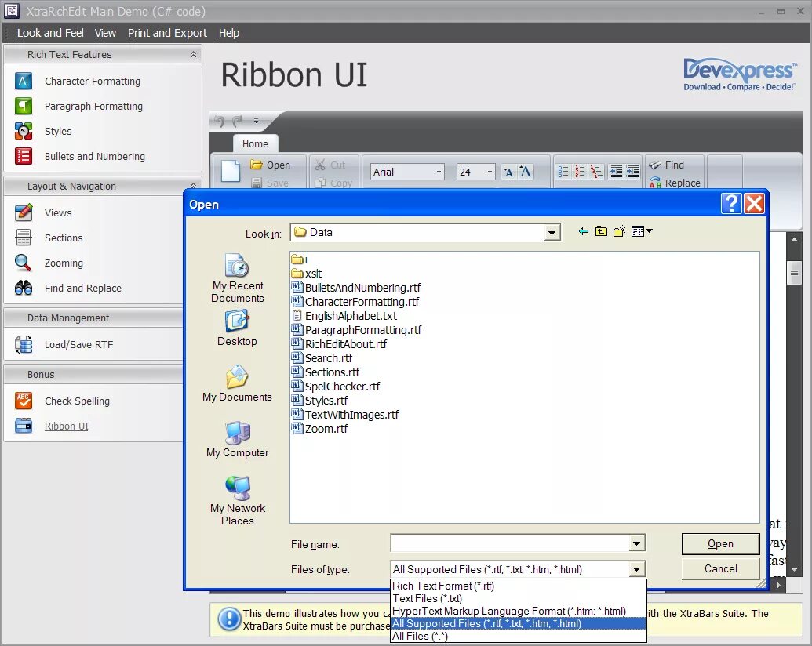Open the Look in drop-down list
Image resolution: width=812 pixels, height=646 pixels.
point(552,231)
